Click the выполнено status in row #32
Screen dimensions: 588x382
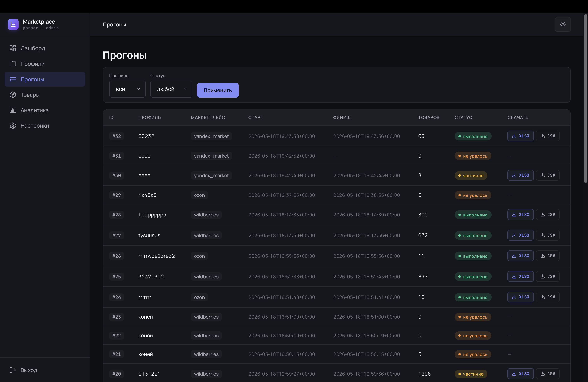coord(473,136)
